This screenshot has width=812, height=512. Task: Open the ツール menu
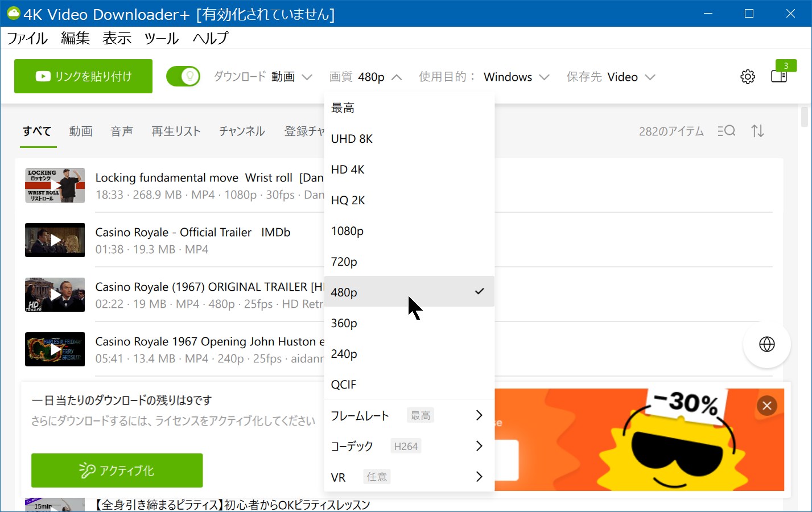160,38
